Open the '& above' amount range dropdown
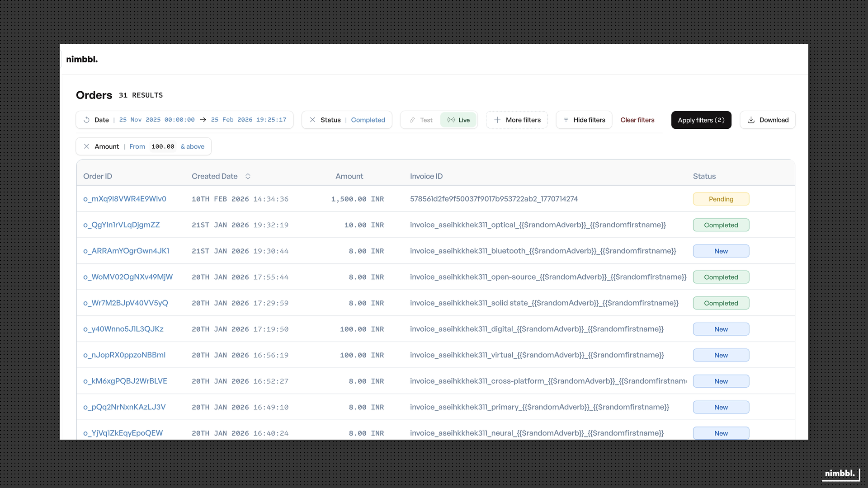The width and height of the screenshot is (868, 488). click(x=193, y=146)
